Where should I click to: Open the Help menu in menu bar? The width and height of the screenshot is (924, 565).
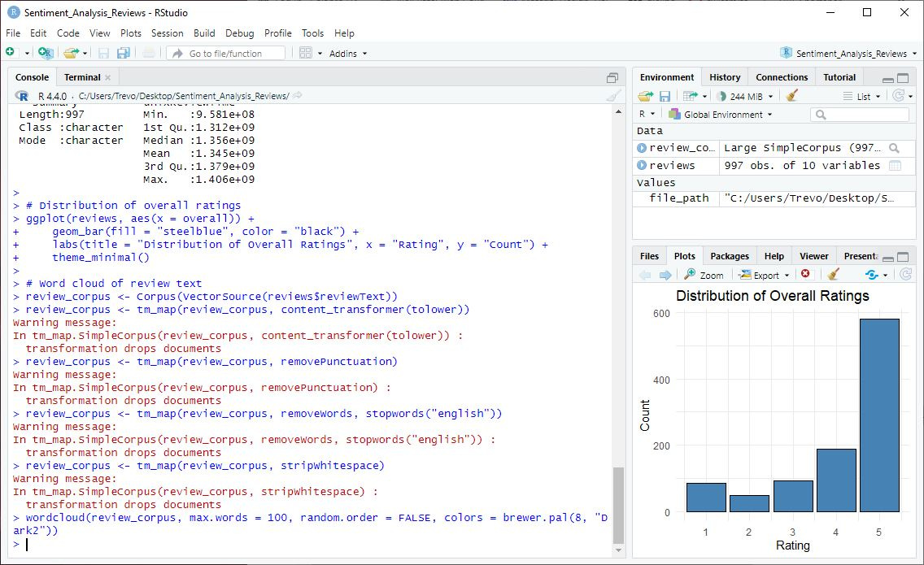click(344, 33)
